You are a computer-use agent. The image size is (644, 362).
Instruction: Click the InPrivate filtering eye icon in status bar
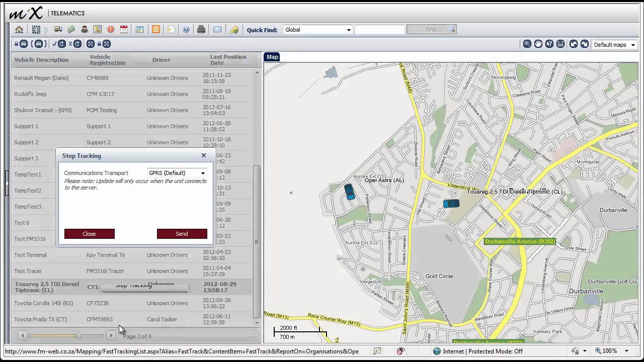[x=400, y=351]
